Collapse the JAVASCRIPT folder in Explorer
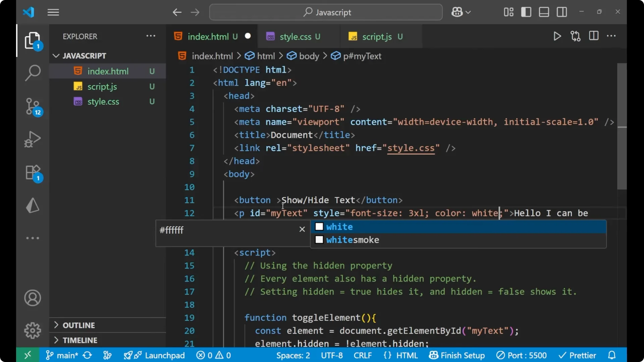The width and height of the screenshot is (644, 362). (56, 56)
